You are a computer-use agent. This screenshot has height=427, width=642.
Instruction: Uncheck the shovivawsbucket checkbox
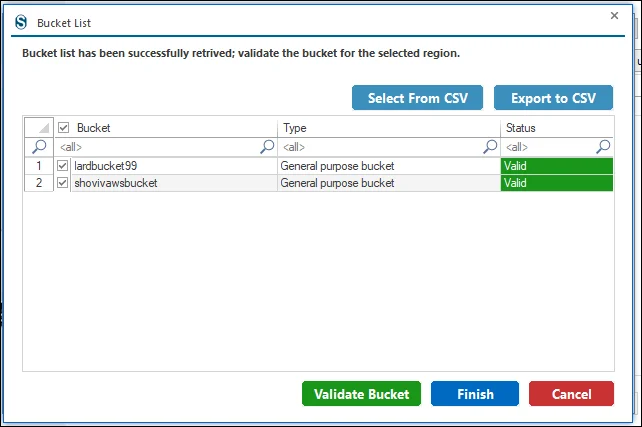[62, 183]
